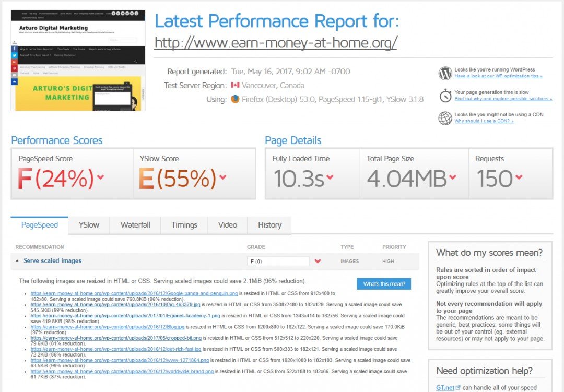Open the earn-money-at-home.org report URL

(276, 43)
